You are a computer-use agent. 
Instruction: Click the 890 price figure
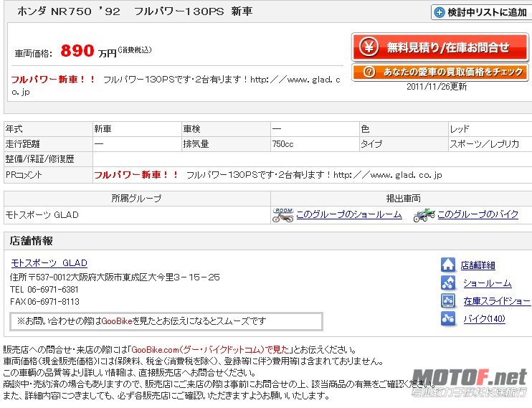pyautogui.click(x=77, y=51)
